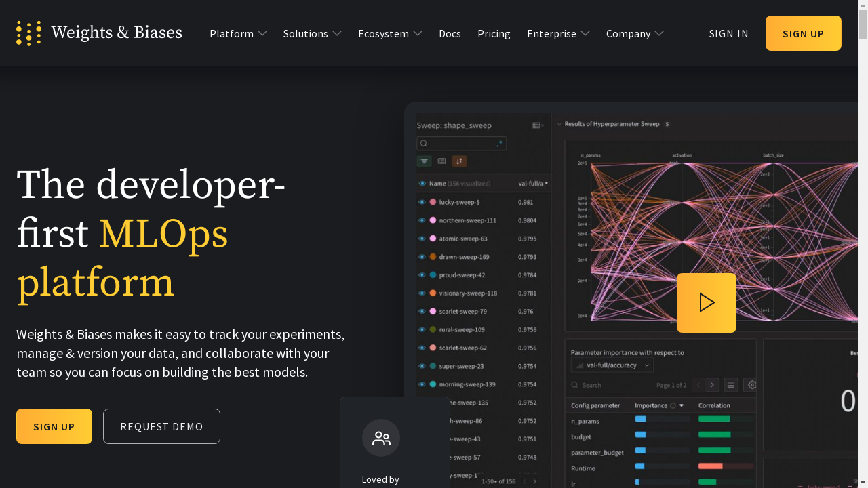
Task: Open the Company menu
Action: click(628, 33)
